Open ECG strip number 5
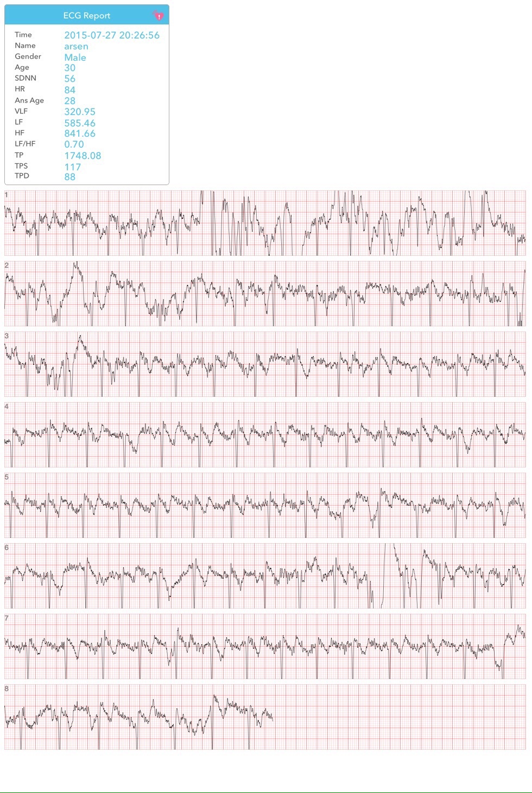Image resolution: width=532 pixels, height=793 pixels. point(265,505)
